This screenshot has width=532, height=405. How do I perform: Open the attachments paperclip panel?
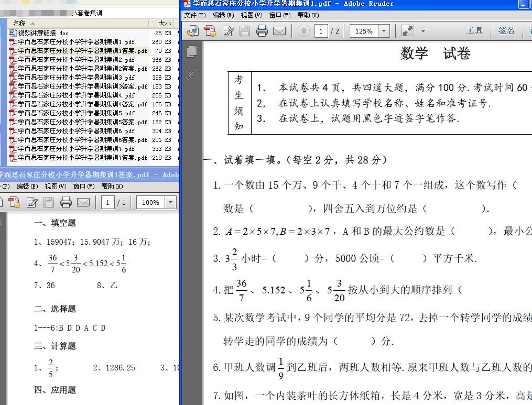191,74
